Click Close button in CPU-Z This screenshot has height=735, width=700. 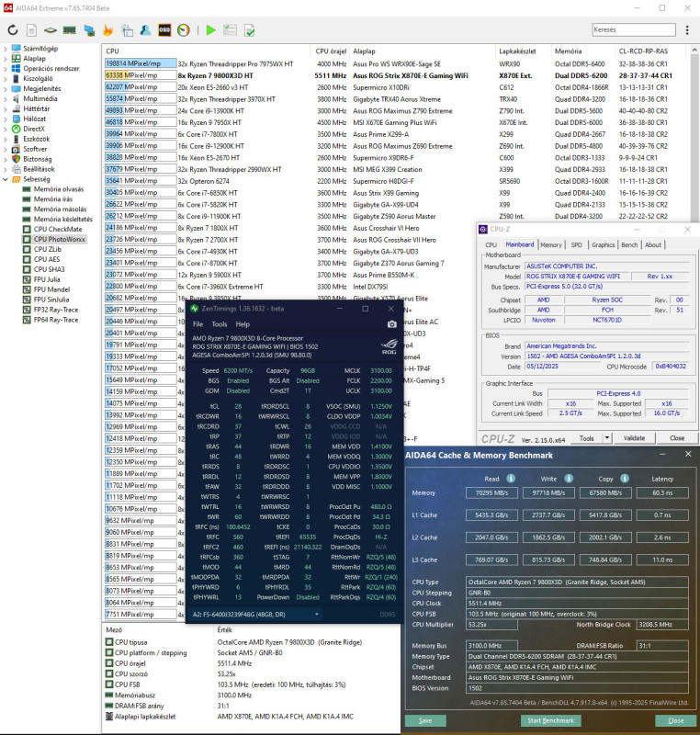point(677,438)
